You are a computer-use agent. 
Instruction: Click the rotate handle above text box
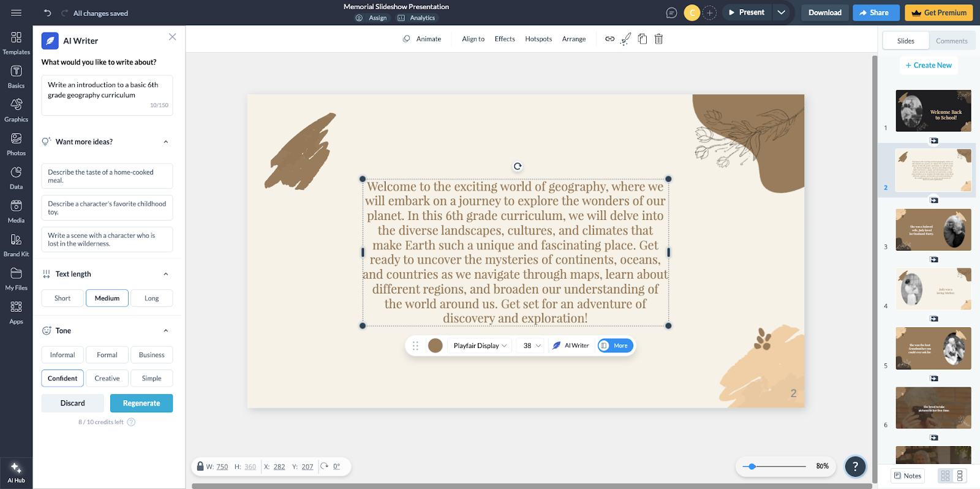click(517, 166)
